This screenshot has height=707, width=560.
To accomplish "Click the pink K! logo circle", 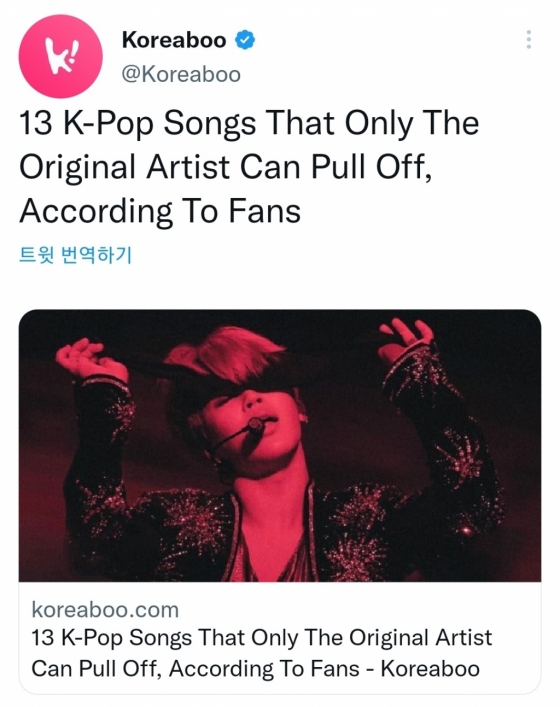I will point(60,56).
